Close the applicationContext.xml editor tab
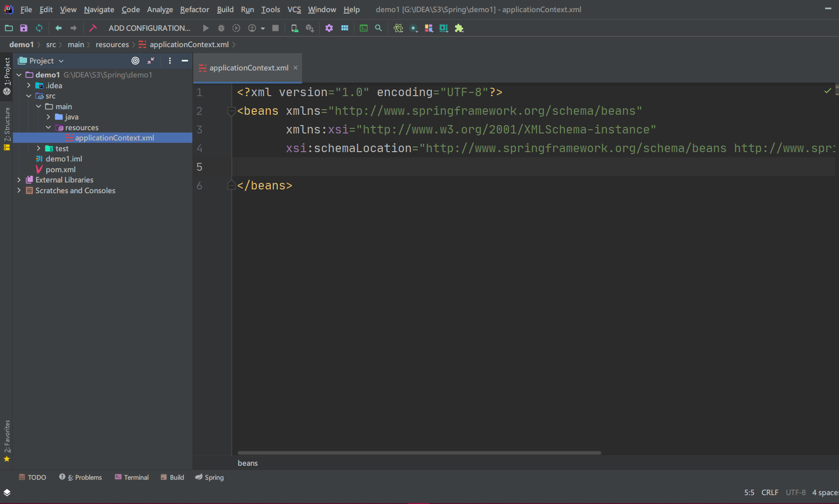 point(296,68)
